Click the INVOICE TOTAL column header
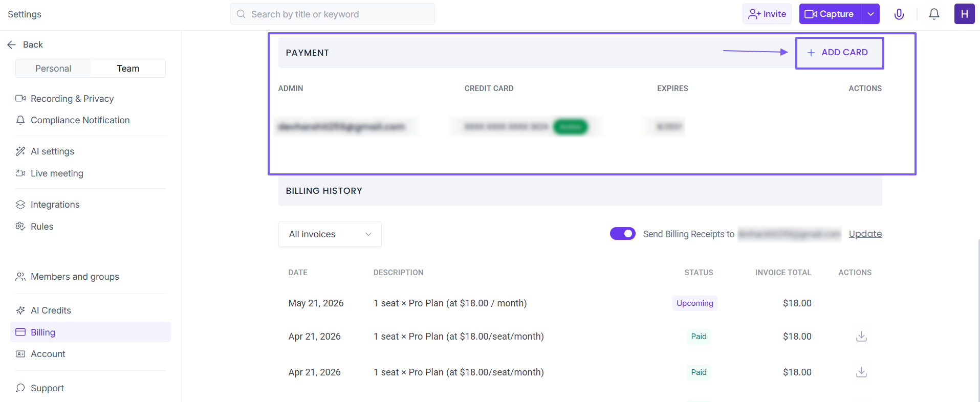The width and height of the screenshot is (980, 402). tap(783, 273)
